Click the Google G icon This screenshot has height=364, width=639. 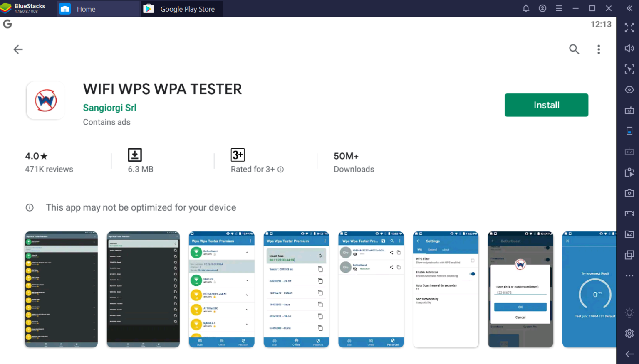pyautogui.click(x=7, y=24)
